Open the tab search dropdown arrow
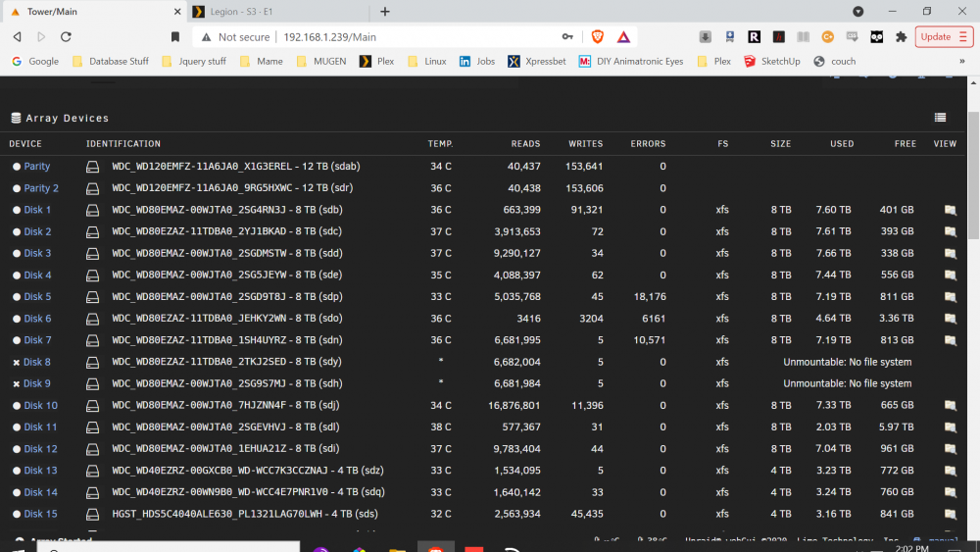 [858, 11]
